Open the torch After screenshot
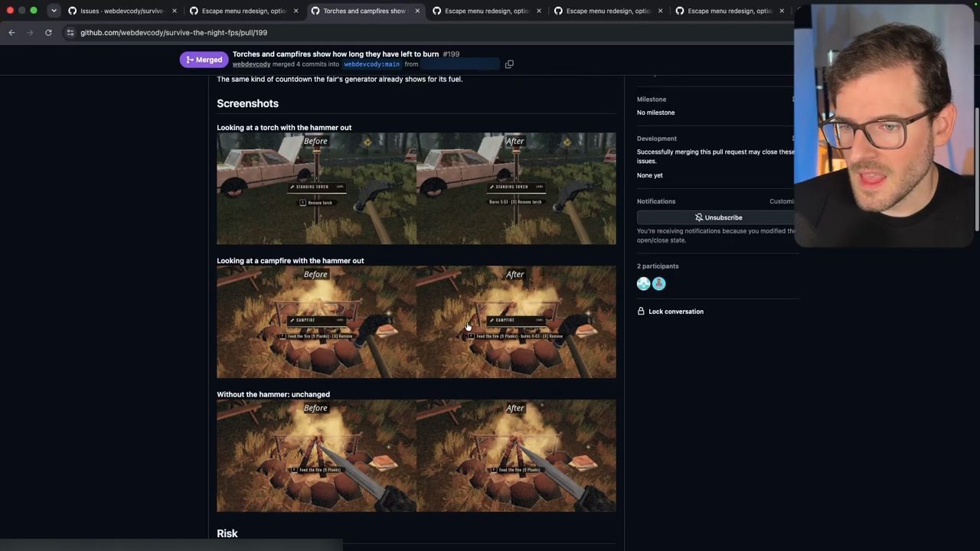Screen dimensions: 980x551 [x=516, y=189]
